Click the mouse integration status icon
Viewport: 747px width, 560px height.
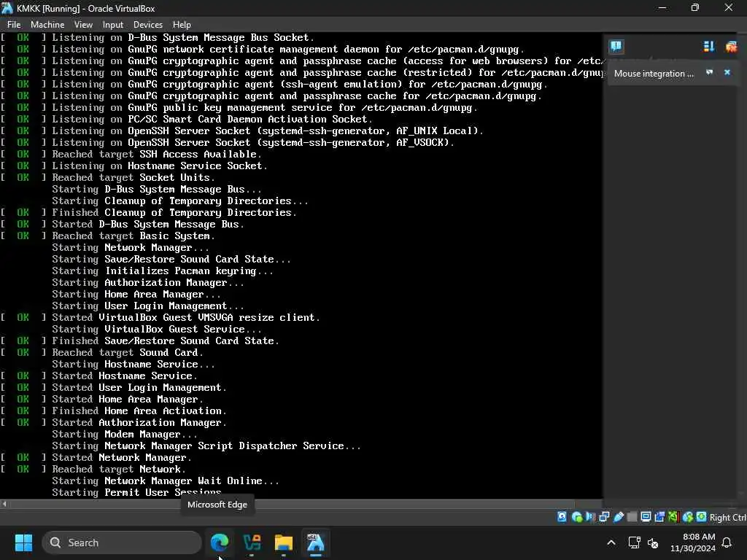[687, 517]
